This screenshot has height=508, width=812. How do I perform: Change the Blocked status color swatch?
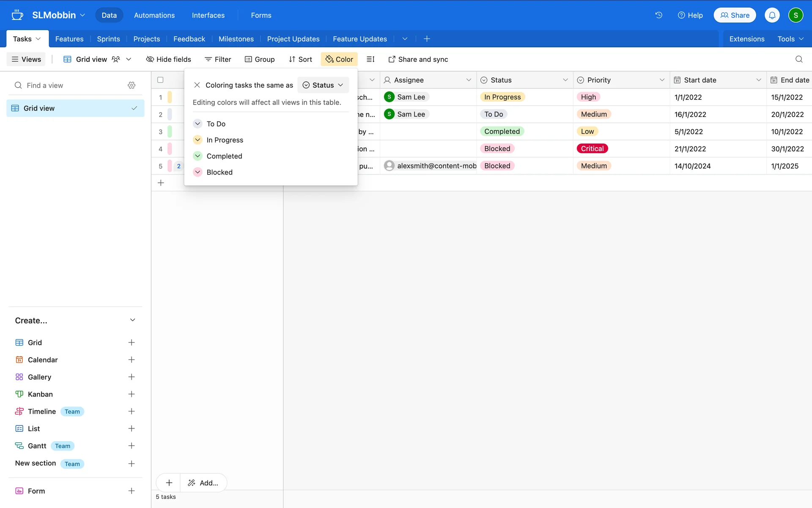pyautogui.click(x=198, y=172)
